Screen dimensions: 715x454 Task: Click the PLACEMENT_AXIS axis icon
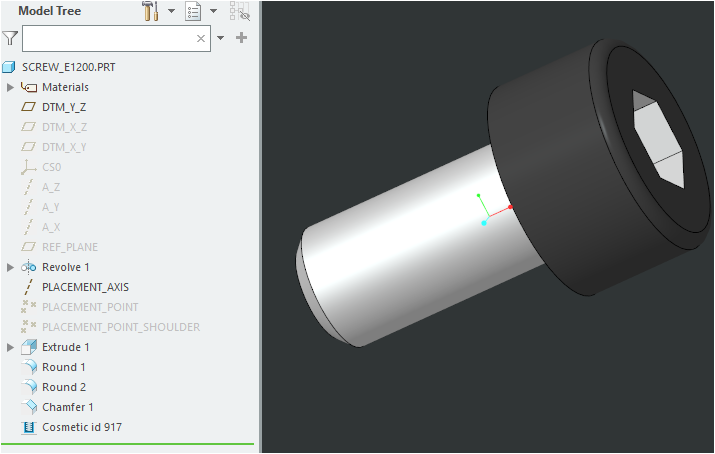point(29,287)
